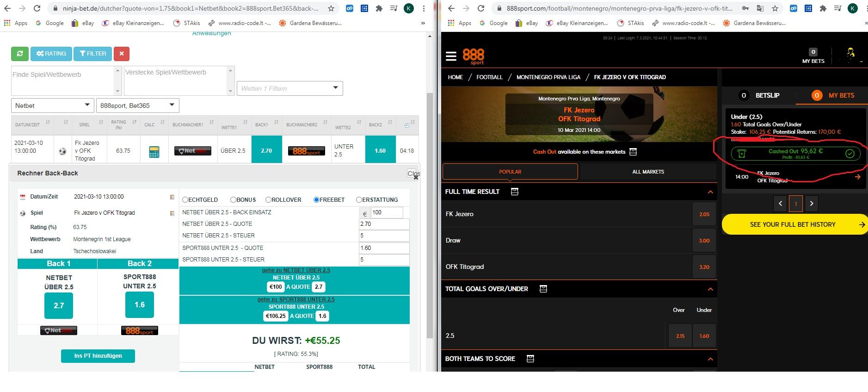Select Over 2.5 odds 2.15
The height and width of the screenshot is (392, 868).
(x=680, y=336)
